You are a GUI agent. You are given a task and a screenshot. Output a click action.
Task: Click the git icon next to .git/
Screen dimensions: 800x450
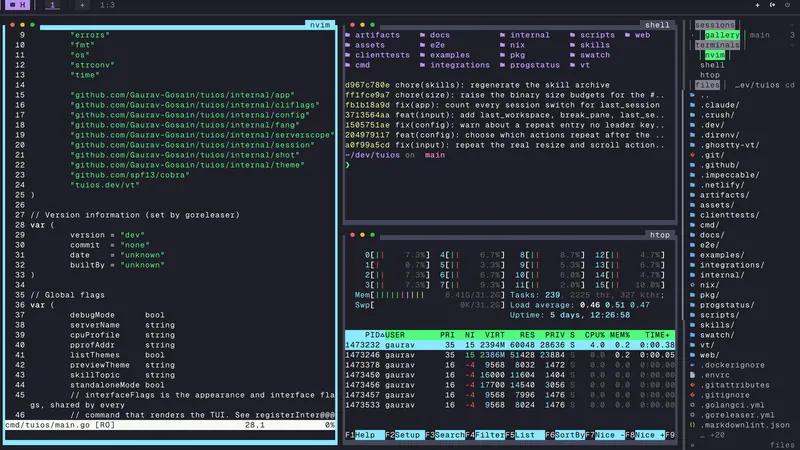click(x=692, y=155)
